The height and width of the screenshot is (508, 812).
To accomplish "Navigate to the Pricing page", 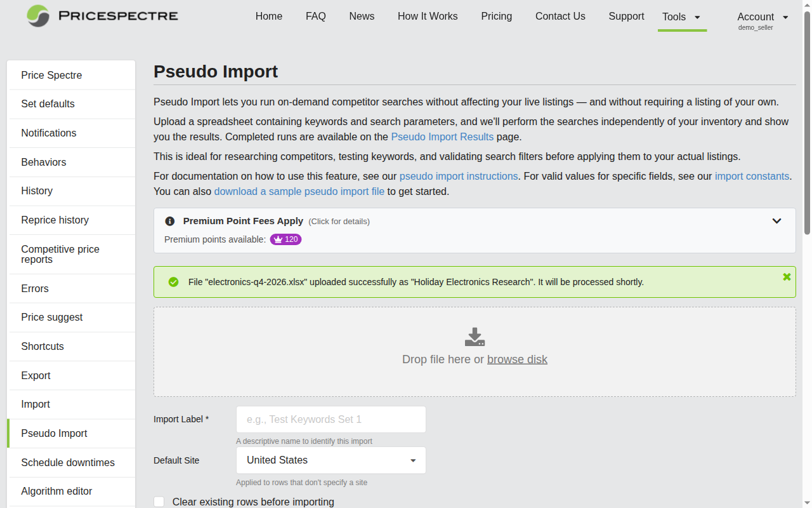I will [x=496, y=16].
